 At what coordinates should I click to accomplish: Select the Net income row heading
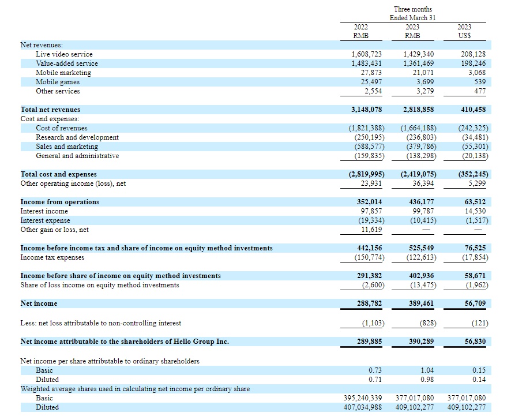click(x=39, y=303)
